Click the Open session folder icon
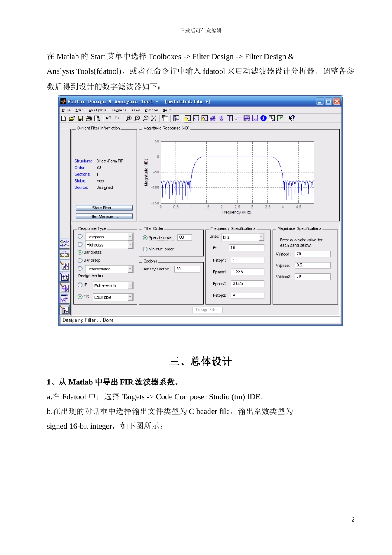Image resolution: width=392 pixels, height=555 pixels. point(72,118)
